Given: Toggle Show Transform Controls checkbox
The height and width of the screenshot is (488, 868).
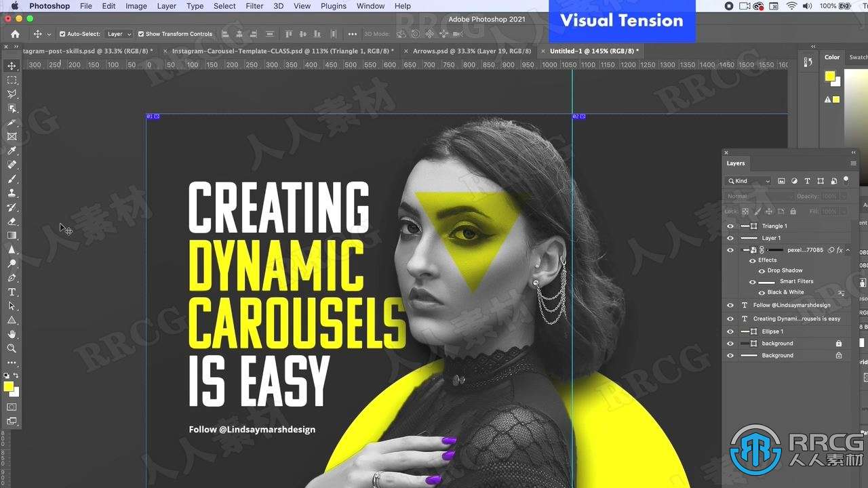Looking at the screenshot, I should [140, 34].
